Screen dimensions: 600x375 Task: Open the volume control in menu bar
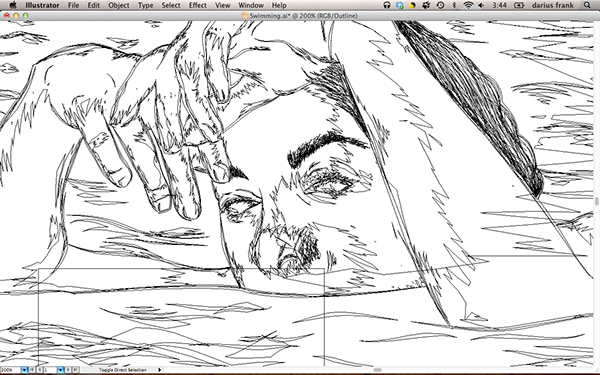click(x=481, y=5)
